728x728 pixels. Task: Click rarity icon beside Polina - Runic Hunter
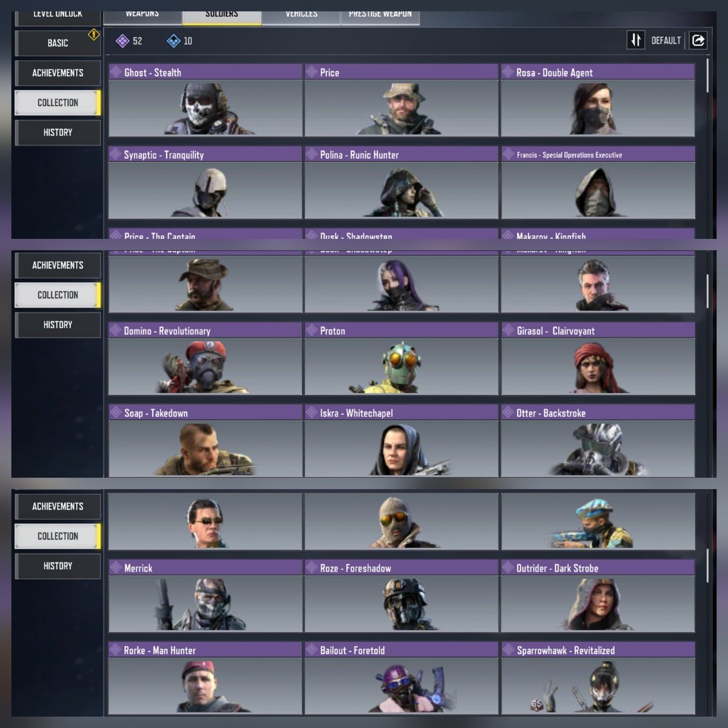point(311,154)
